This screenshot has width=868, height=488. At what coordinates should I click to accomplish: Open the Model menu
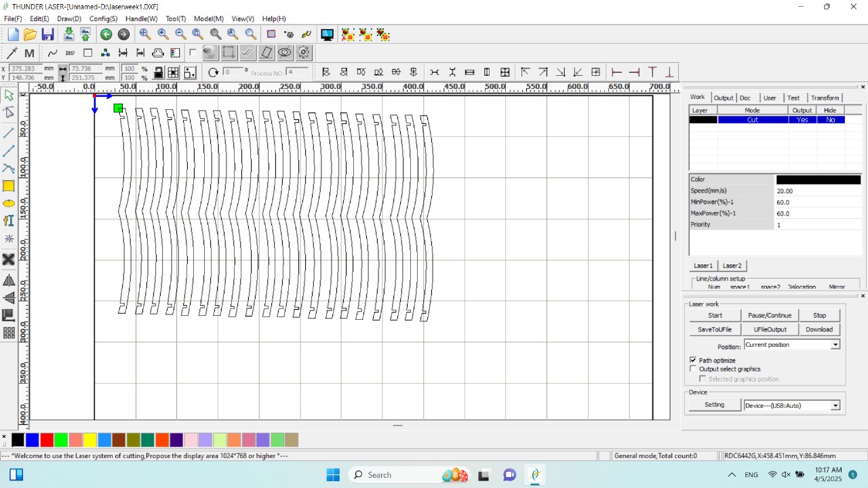(208, 19)
